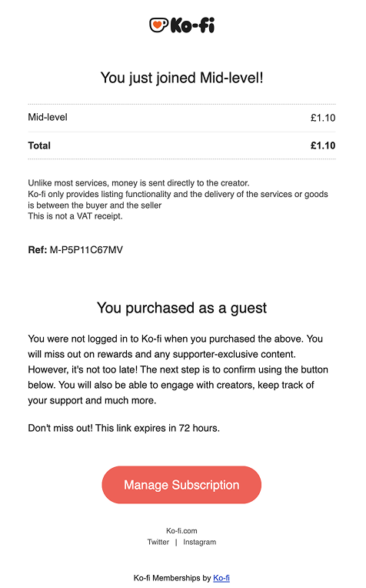The image size is (366, 588).
Task: Click the 'money is sent directly' disclaimer line
Action: [138, 183]
